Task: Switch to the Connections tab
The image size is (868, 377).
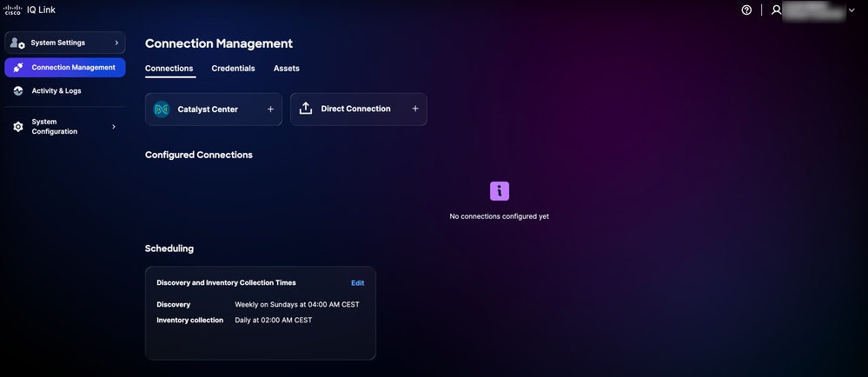Action: coord(169,69)
